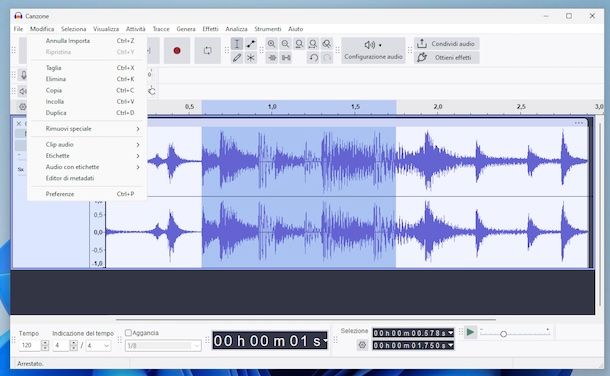The height and width of the screenshot is (376, 610).
Task: Fit project to width zoom icon
Action: click(x=313, y=44)
